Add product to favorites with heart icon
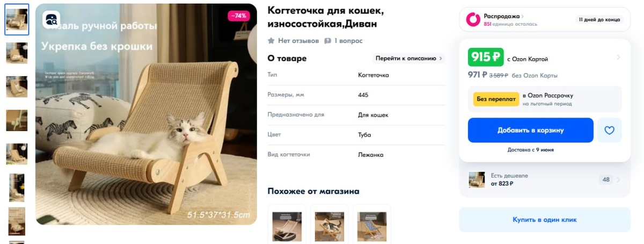The height and width of the screenshot is (244, 644). click(609, 130)
